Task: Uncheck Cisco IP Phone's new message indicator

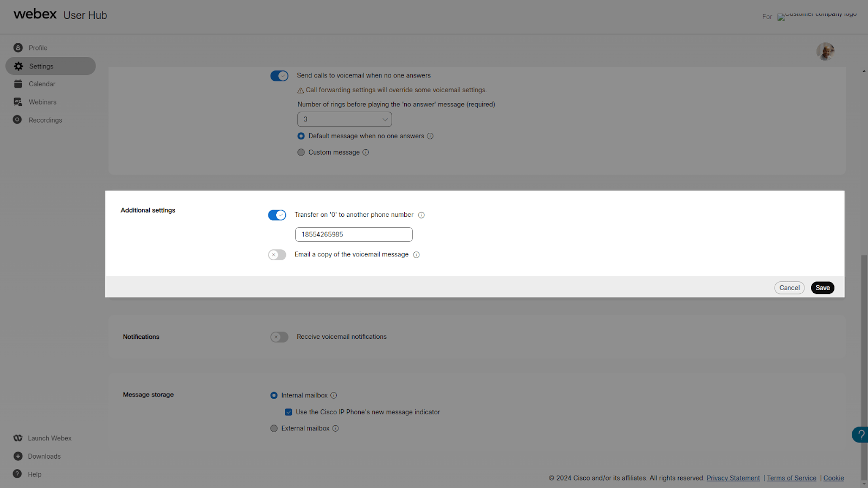Action: point(288,412)
